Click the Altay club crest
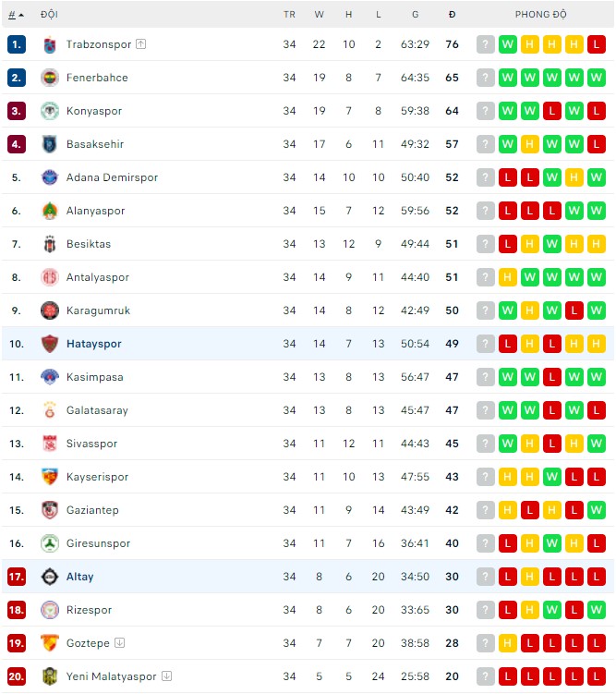Viewport: 616px width, 694px height. coord(50,577)
